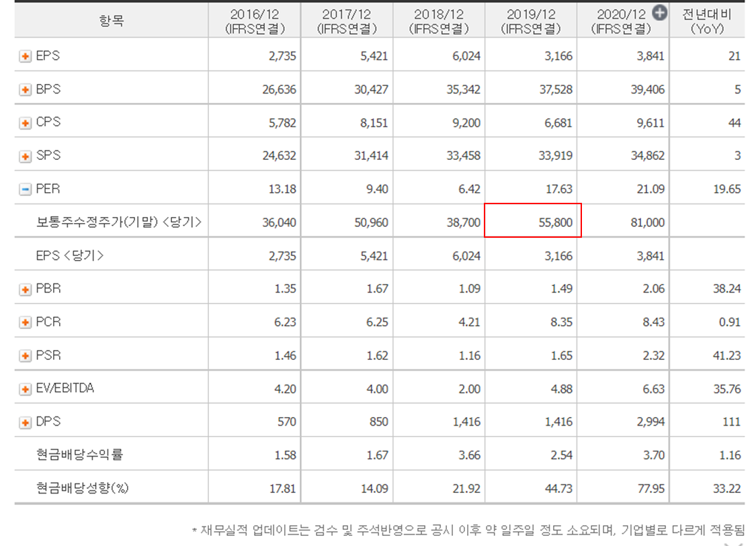Click the DPS 2020/12 value 2,994
Screen dimensions: 756x546
pos(650,422)
